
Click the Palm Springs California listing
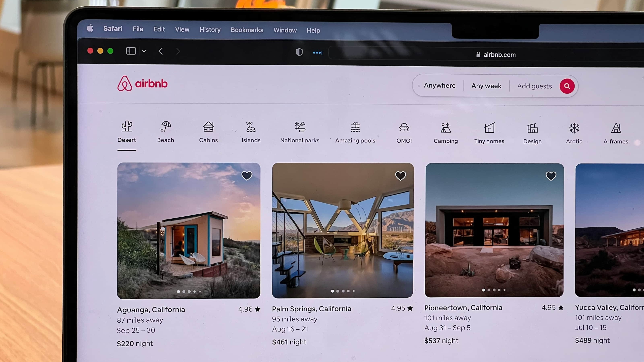pyautogui.click(x=343, y=230)
